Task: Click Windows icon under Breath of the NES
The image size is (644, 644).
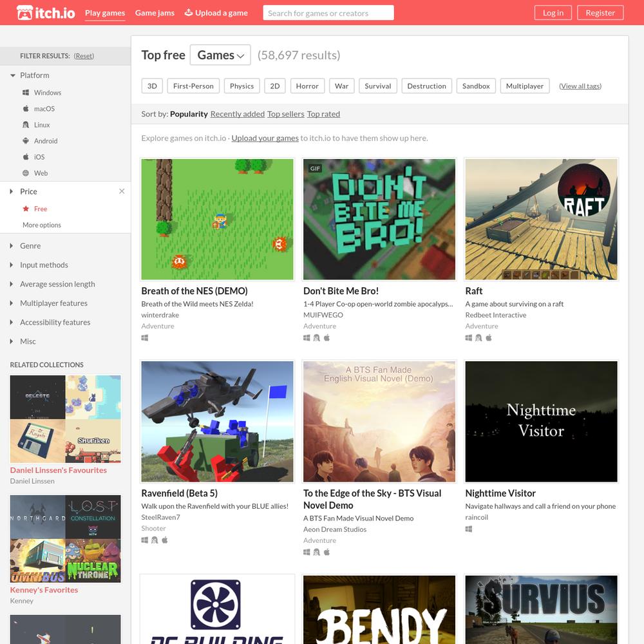Action: pyautogui.click(x=144, y=337)
